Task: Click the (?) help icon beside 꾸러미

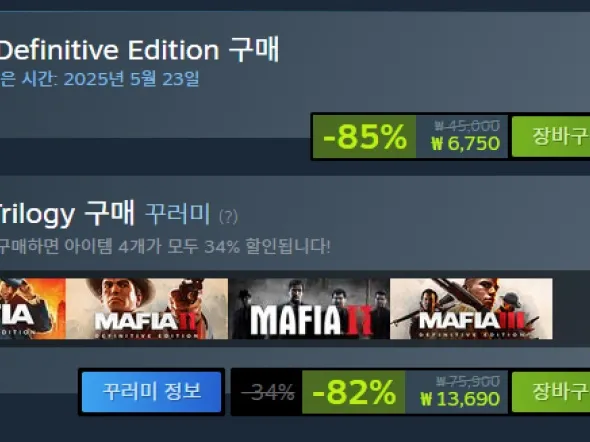Action: (228, 217)
